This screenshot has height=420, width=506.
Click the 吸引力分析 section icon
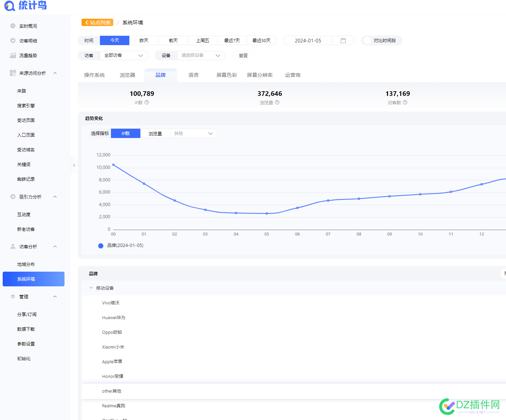click(13, 196)
